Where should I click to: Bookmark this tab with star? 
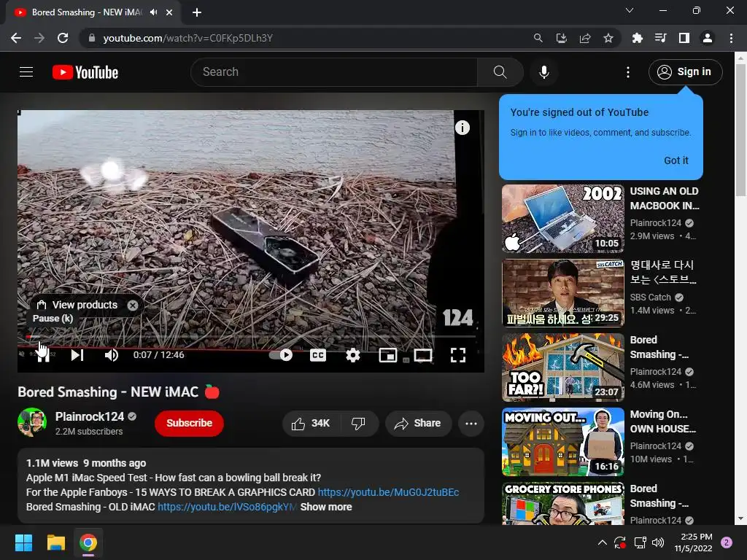pos(608,38)
